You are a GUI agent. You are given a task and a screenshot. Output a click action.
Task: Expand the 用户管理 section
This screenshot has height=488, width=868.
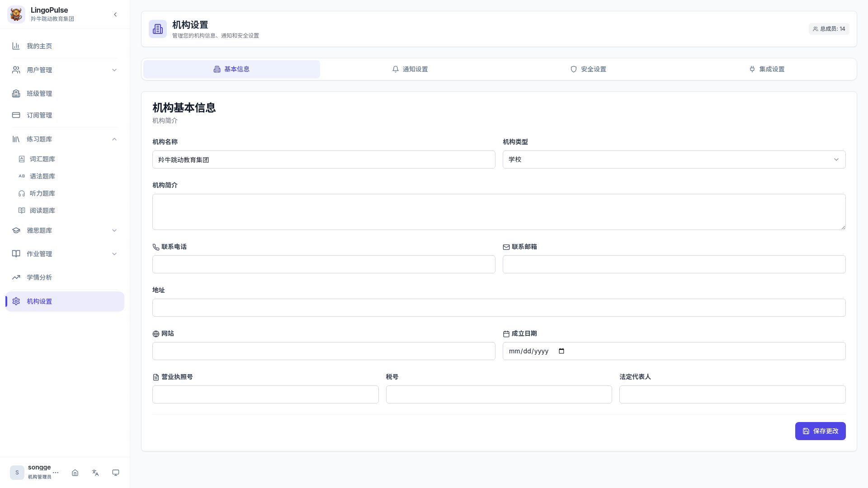(x=114, y=70)
